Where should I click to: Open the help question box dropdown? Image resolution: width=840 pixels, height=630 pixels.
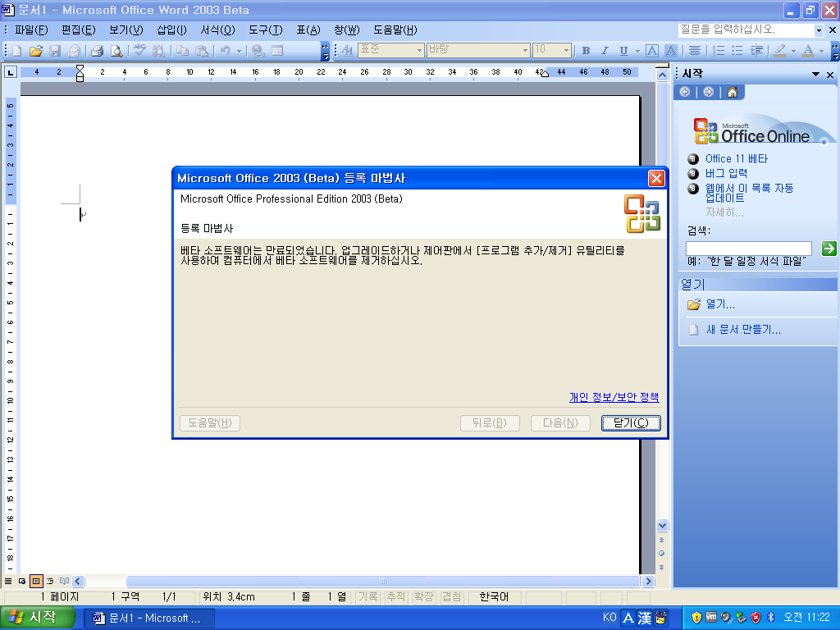coord(819,30)
